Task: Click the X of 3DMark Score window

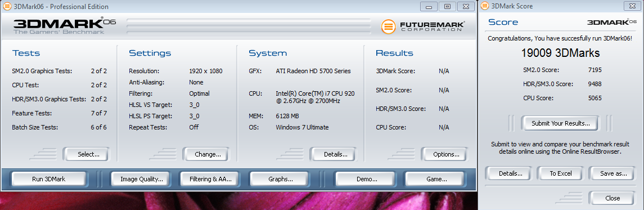Action: pos(633,6)
